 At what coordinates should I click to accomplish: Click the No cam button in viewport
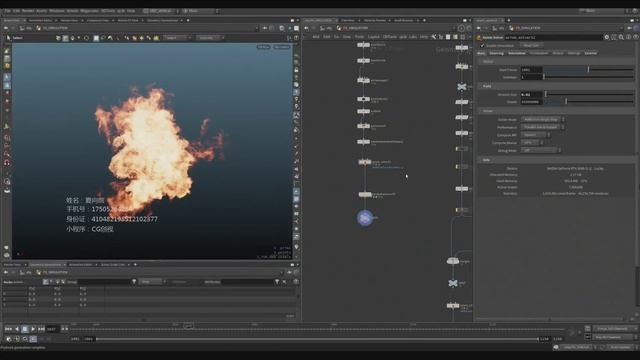[282, 47]
